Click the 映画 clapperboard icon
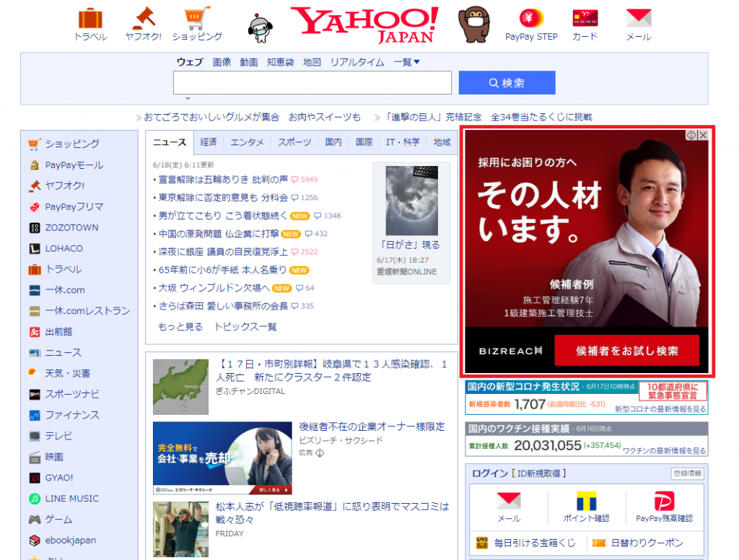 (x=34, y=457)
